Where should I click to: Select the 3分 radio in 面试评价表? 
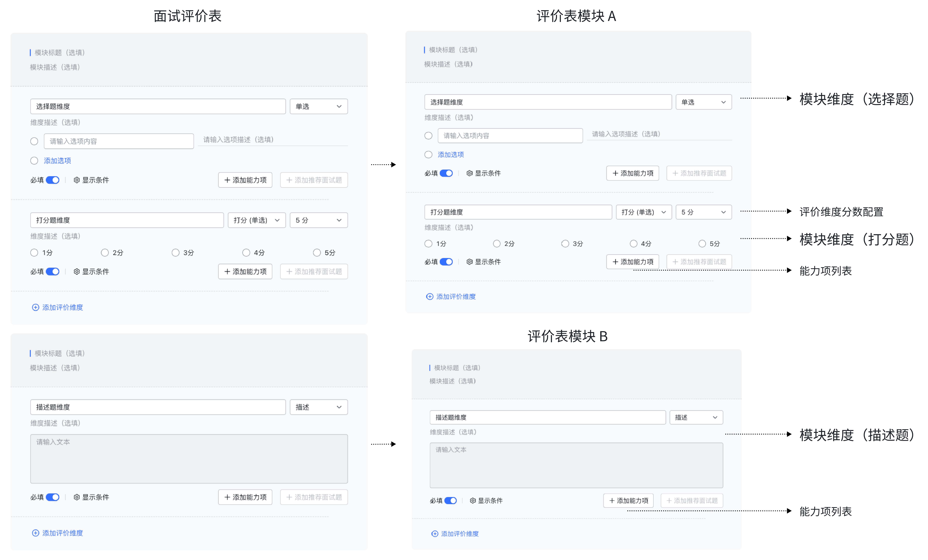pos(176,253)
